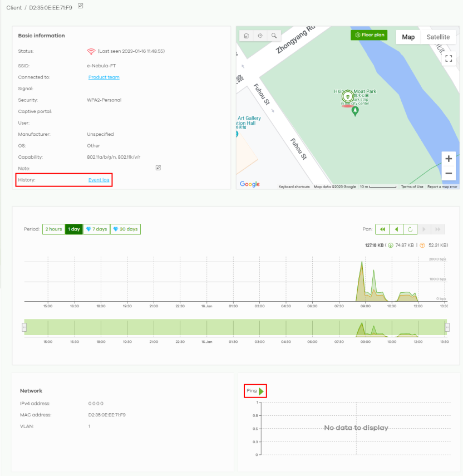Zoom out on the map
This screenshot has width=463, height=476.
(x=449, y=173)
